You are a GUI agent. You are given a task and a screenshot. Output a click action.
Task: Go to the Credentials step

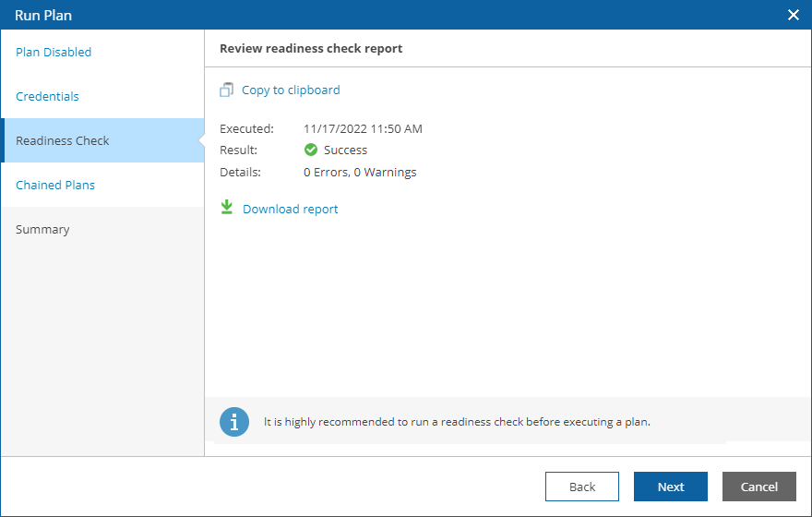tap(47, 97)
